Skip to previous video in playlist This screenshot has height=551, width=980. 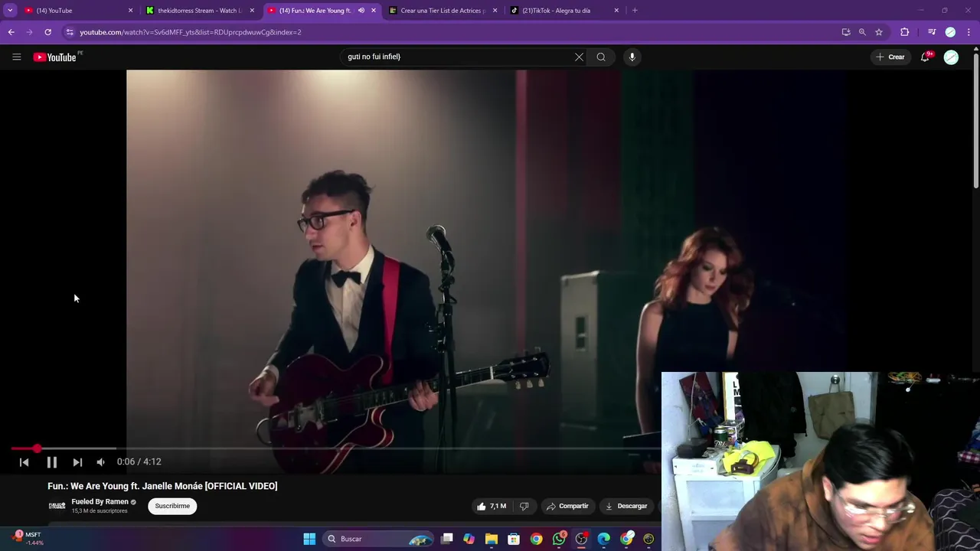(x=24, y=462)
